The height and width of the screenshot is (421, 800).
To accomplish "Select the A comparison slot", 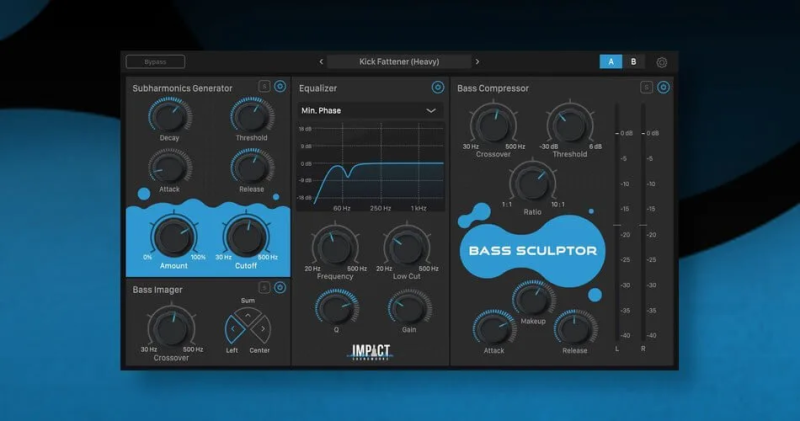I will click(x=611, y=62).
